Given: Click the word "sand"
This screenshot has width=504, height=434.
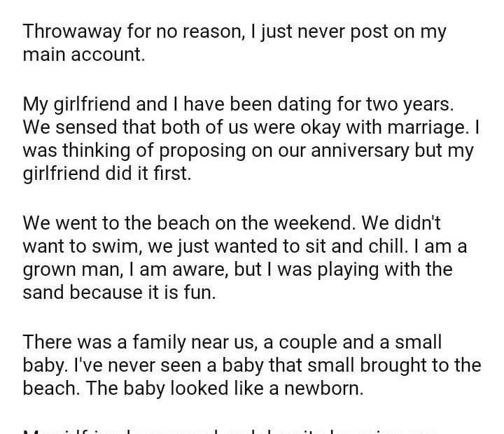Looking at the screenshot, I should [x=43, y=293].
